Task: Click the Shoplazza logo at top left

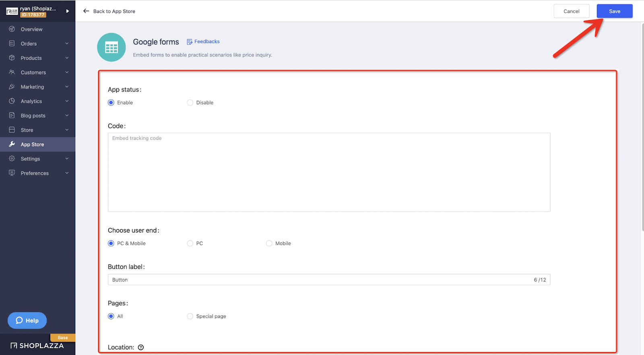Action: pos(12,12)
